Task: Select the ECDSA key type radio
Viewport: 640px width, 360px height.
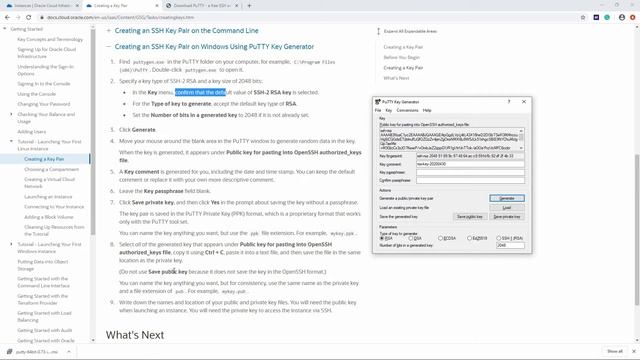Action: (440, 238)
